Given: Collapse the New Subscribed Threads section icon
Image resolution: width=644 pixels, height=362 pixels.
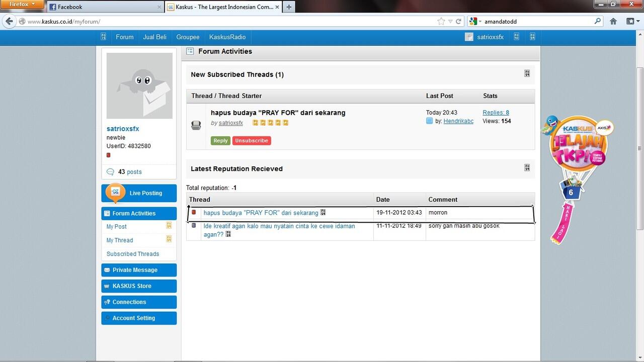Looking at the screenshot, I should pos(527,73).
